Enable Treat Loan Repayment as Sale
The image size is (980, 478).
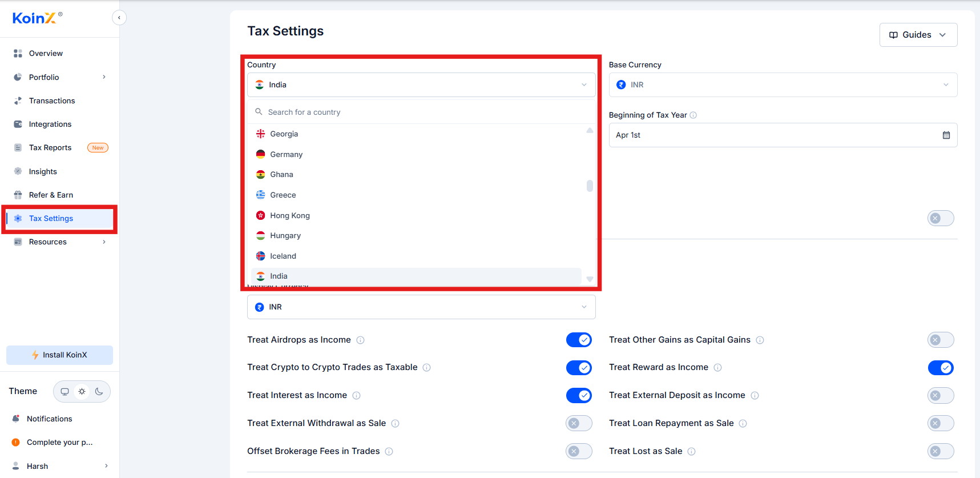(x=941, y=423)
